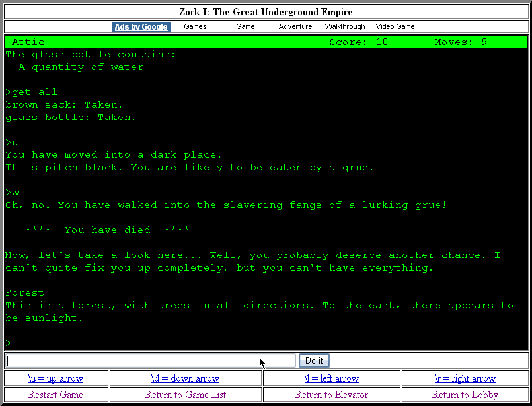Open the Games ad link
This screenshot has height=406, width=532.
(195, 26)
